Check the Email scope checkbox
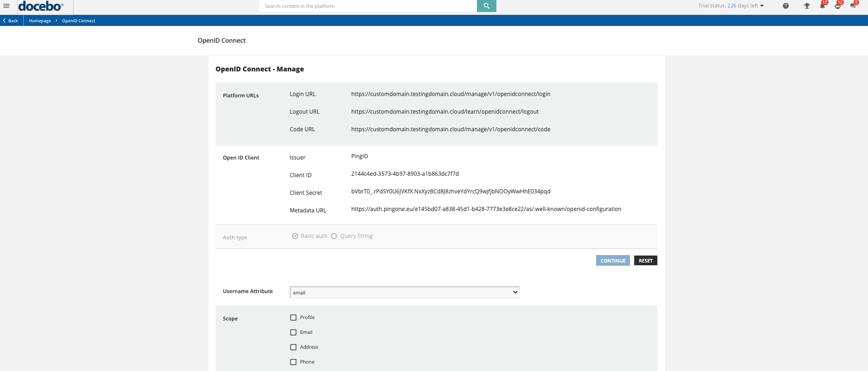Viewport: 868px width, 371px height. (x=293, y=333)
